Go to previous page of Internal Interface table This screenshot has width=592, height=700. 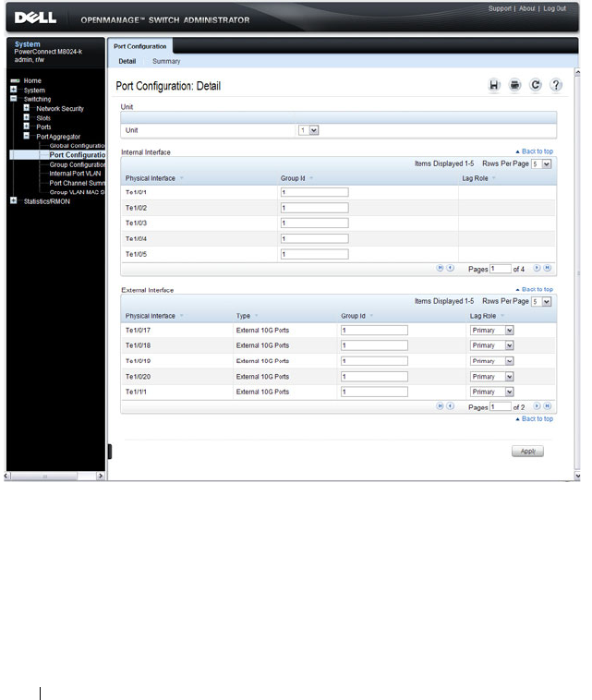click(451, 268)
